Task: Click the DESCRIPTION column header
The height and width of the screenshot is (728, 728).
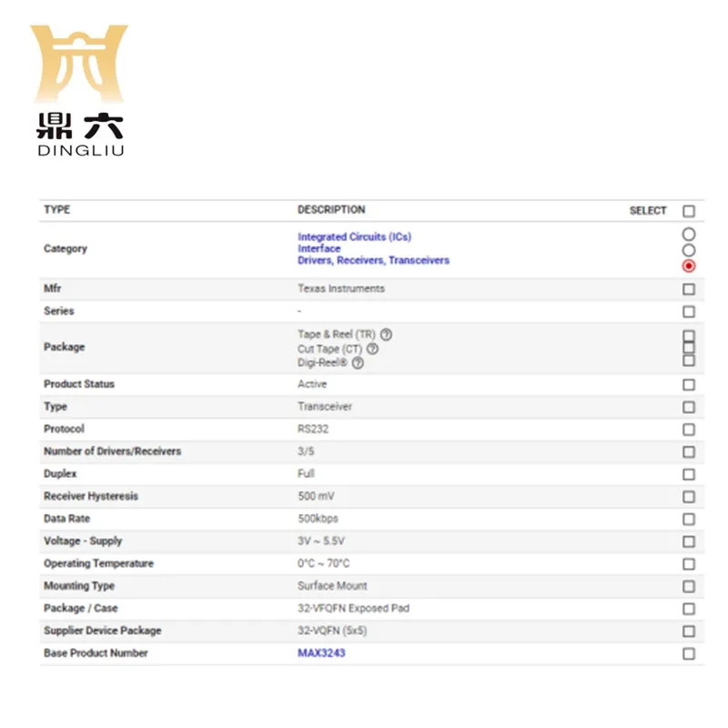Action: (x=331, y=209)
